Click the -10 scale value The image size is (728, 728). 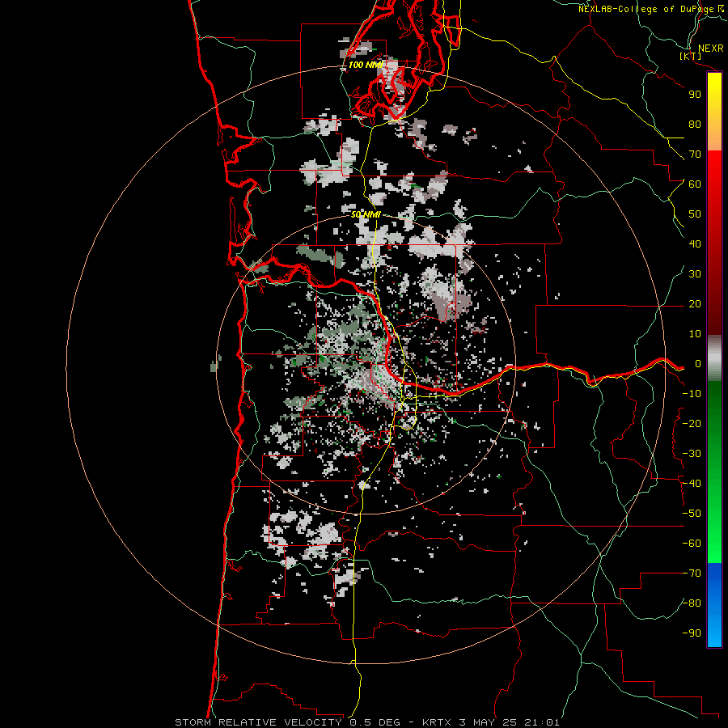coord(692,394)
